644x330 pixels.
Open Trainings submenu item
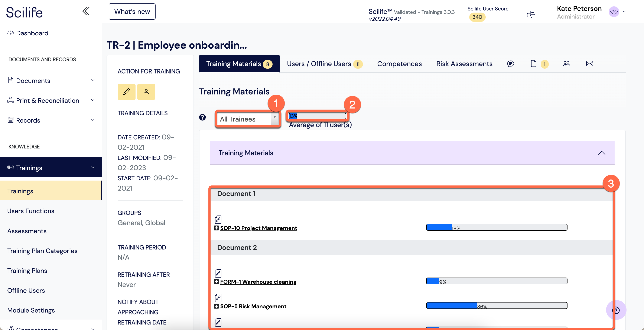click(x=51, y=191)
